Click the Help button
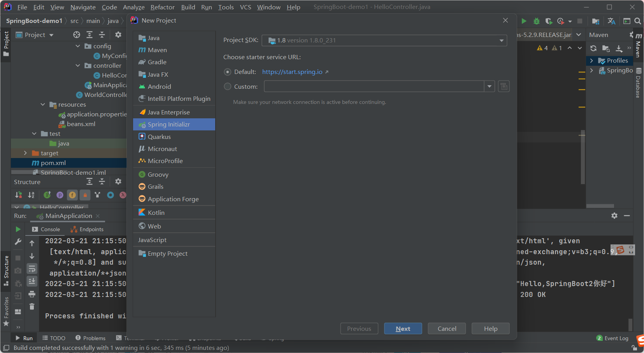This screenshot has width=644, height=353. pyautogui.click(x=491, y=328)
